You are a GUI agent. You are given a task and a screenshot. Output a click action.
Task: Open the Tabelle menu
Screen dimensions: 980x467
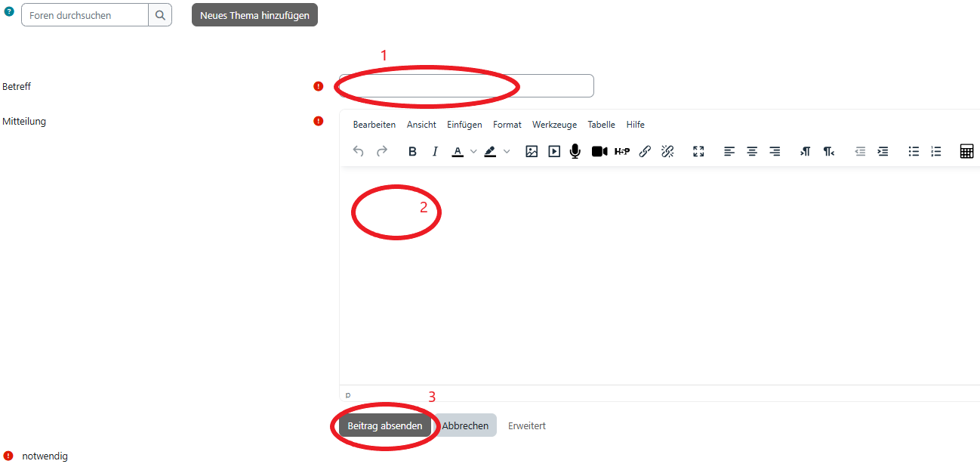(x=601, y=125)
